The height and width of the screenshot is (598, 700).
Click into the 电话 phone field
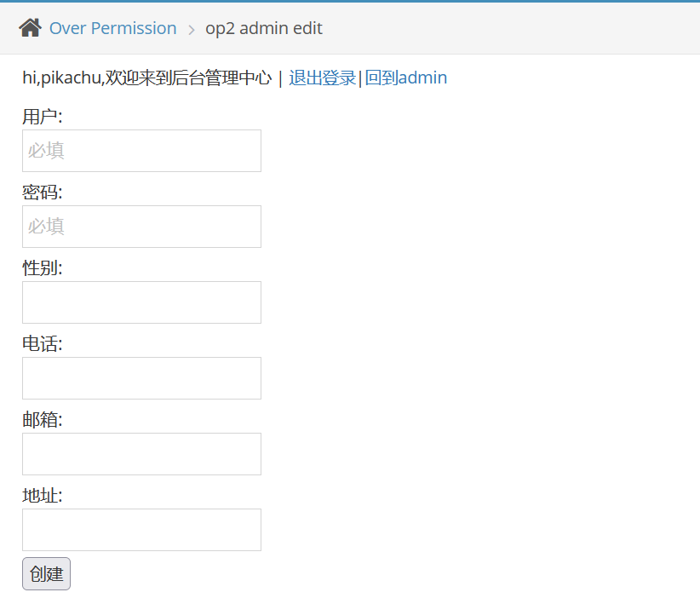point(141,378)
